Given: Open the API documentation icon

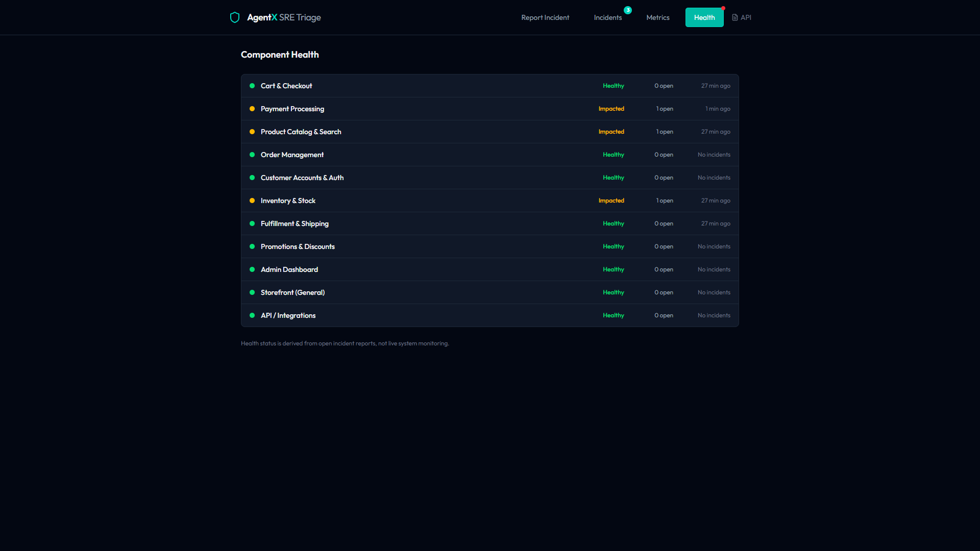Looking at the screenshot, I should click(x=734, y=17).
